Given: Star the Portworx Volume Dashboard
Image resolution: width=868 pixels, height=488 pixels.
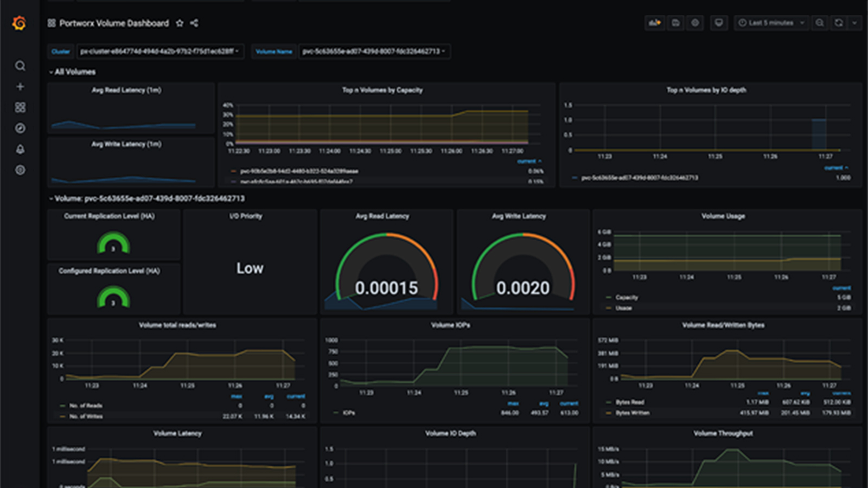Looking at the screenshot, I should tap(180, 23).
